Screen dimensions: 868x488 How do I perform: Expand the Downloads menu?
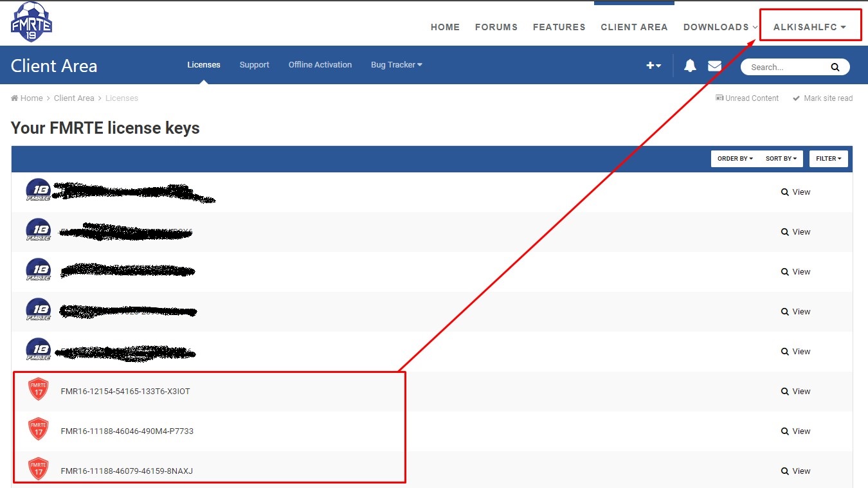[x=721, y=27]
